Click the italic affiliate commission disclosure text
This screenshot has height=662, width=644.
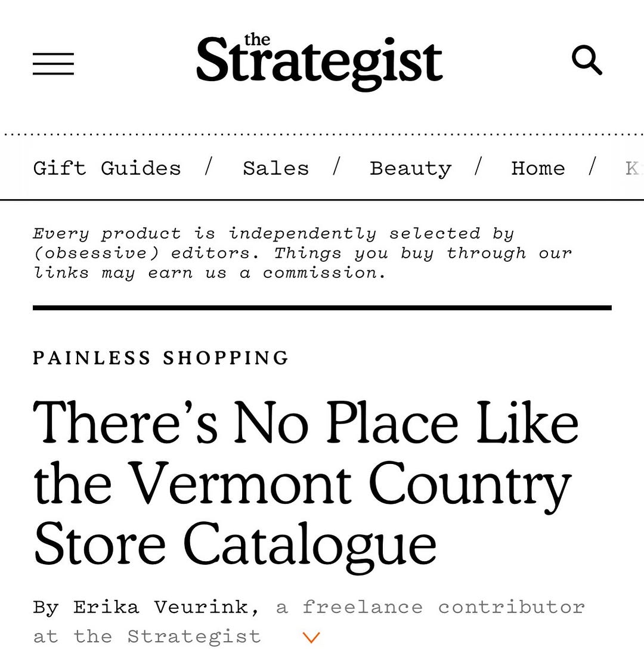pos(302,253)
